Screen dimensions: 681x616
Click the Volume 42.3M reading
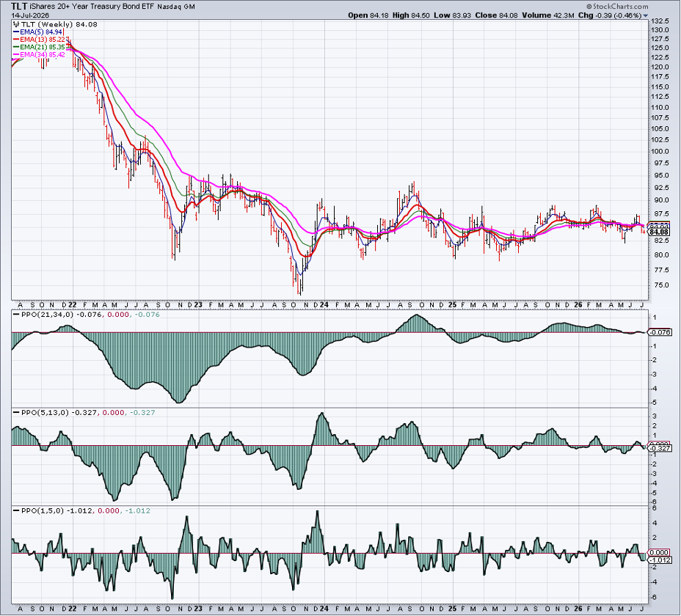[547, 15]
